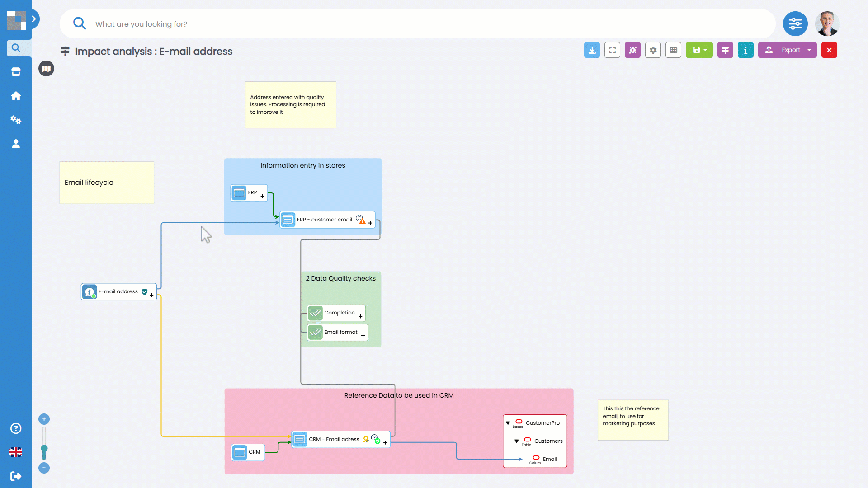
Task: Switch to grid table view
Action: [673, 50]
